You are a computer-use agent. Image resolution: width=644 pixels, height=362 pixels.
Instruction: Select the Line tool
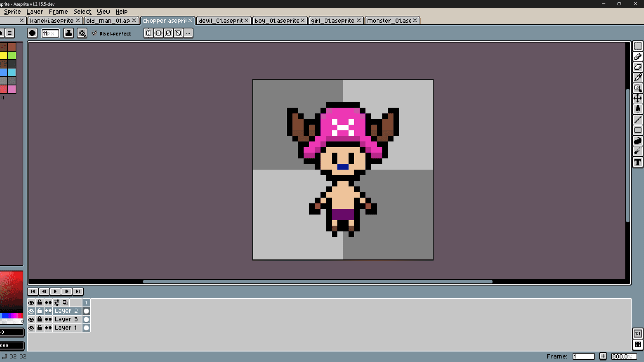tap(638, 120)
